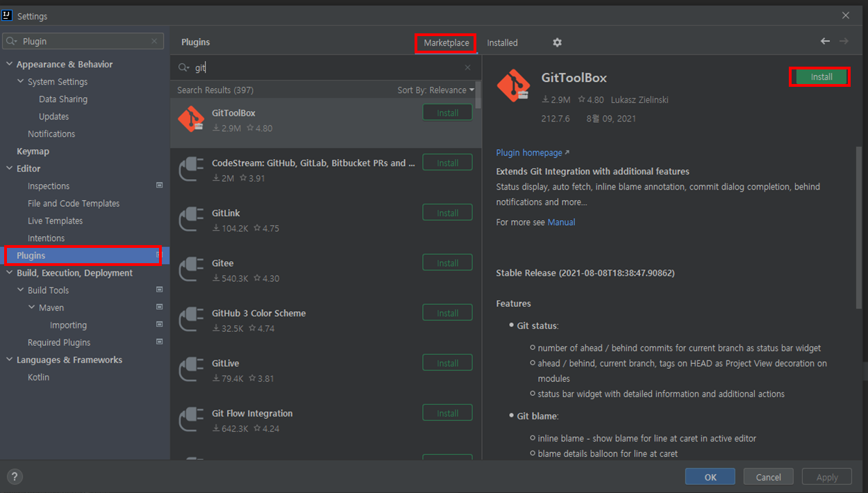Click the back navigation arrow
The height and width of the screenshot is (493, 868).
[x=825, y=42]
